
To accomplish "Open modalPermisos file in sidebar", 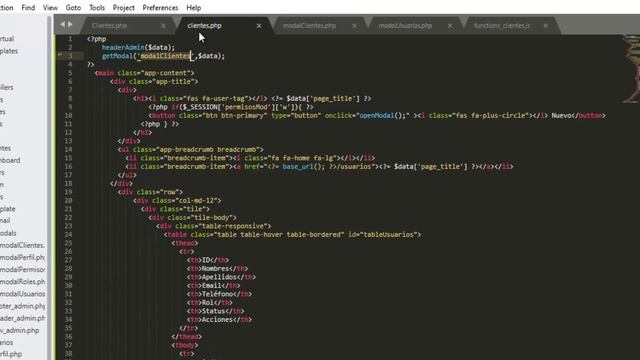I will click(x=22, y=269).
